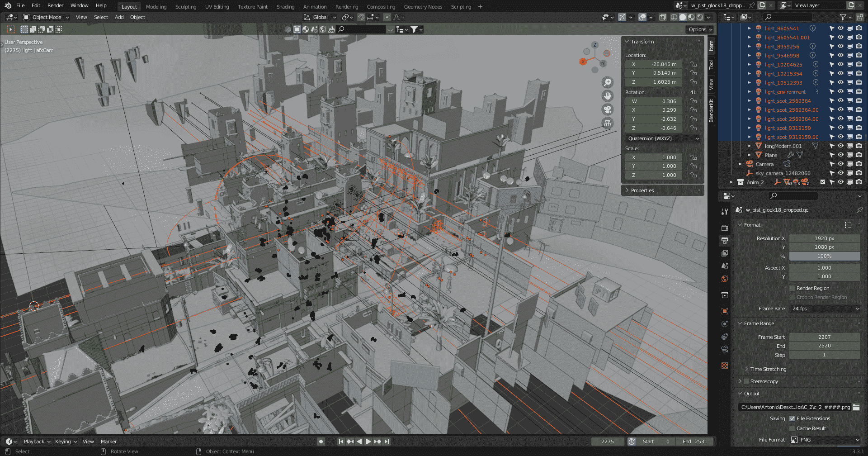Screen dimensions: 868x456
Task: Hide longModern.001 in viewport via eye icon
Action: (x=840, y=146)
